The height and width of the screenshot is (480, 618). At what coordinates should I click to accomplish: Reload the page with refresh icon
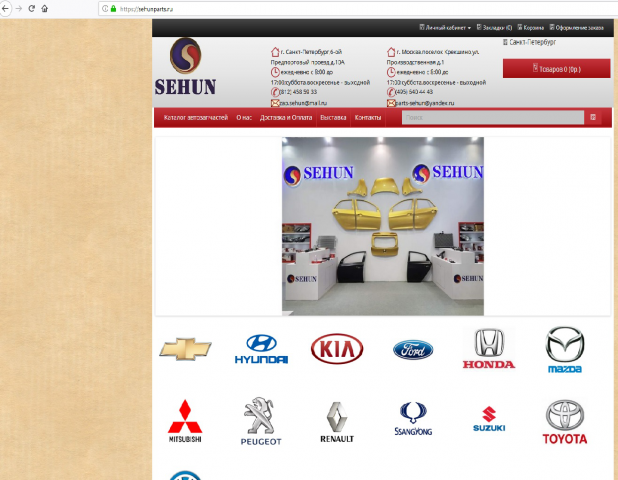[32, 8]
